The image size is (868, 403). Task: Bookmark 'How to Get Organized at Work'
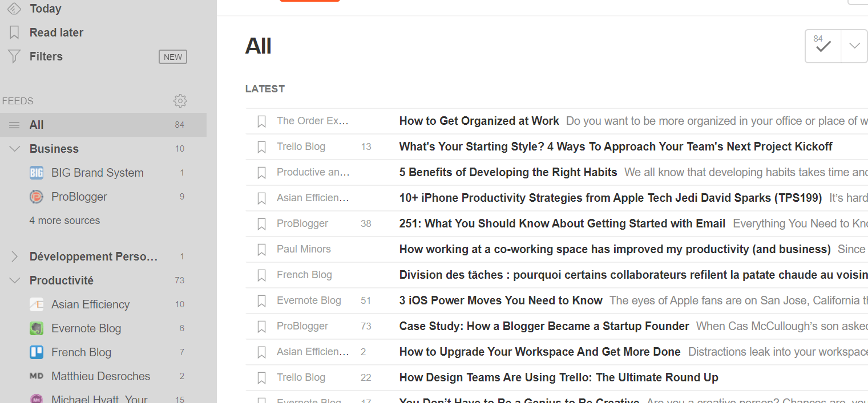pos(261,121)
